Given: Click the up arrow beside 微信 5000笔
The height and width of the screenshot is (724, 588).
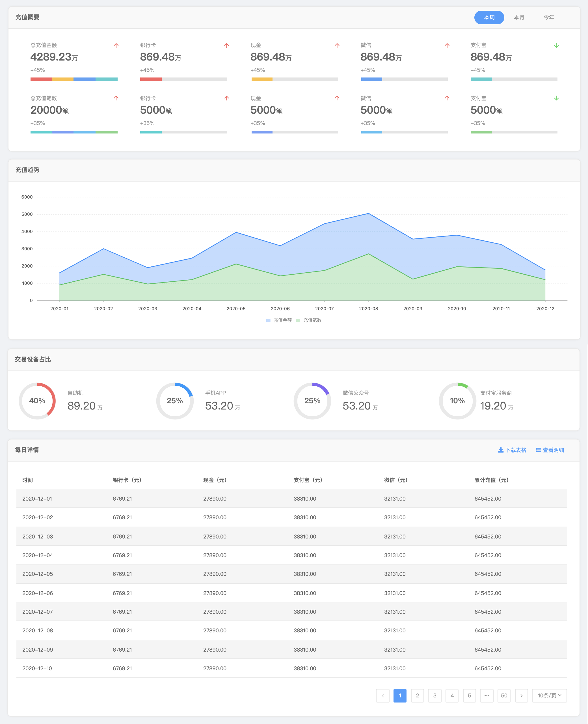Looking at the screenshot, I should [x=447, y=98].
